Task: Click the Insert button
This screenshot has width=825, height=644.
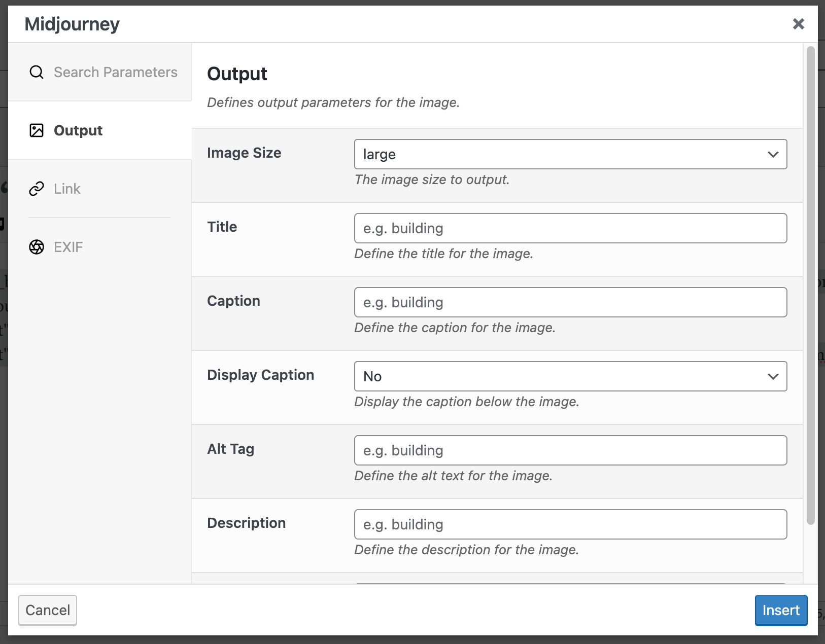Action: tap(781, 610)
